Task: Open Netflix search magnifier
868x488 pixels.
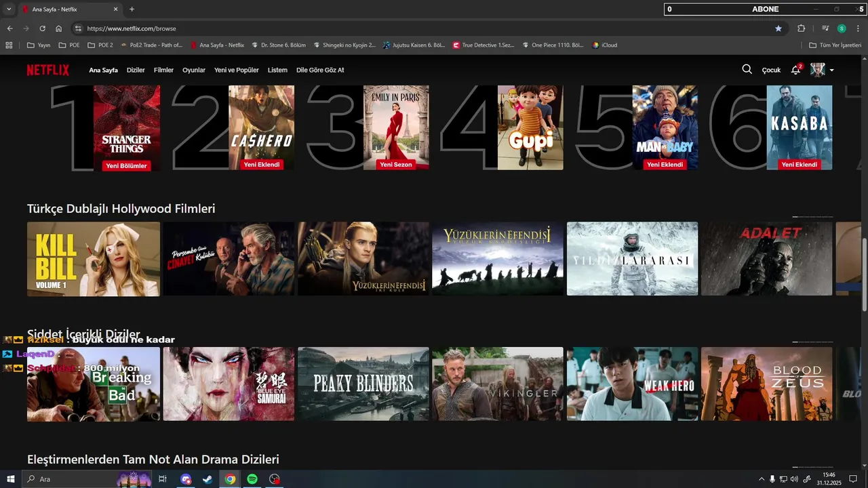Action: point(747,69)
